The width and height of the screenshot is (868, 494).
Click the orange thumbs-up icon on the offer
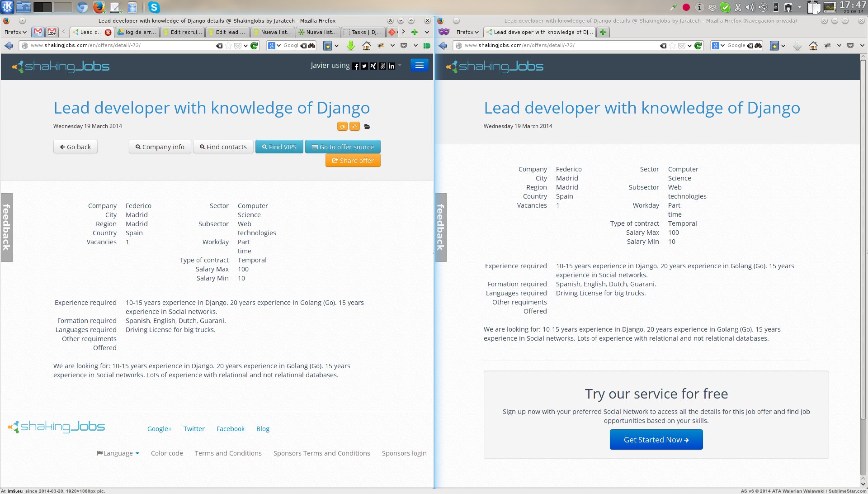(x=355, y=126)
